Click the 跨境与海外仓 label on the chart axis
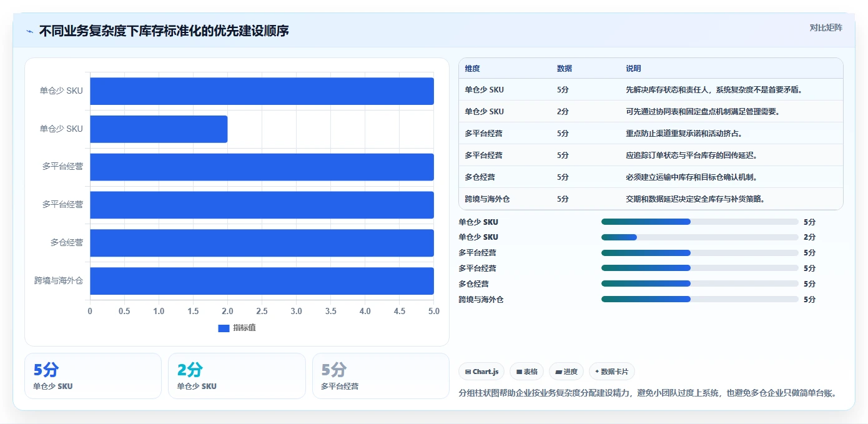Image resolution: width=868 pixels, height=424 pixels. pyautogui.click(x=59, y=281)
